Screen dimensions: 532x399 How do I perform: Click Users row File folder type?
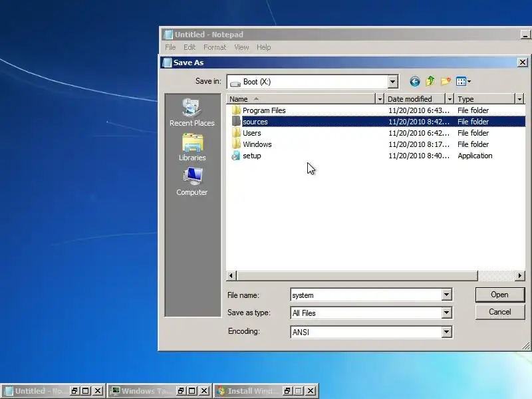(473, 133)
